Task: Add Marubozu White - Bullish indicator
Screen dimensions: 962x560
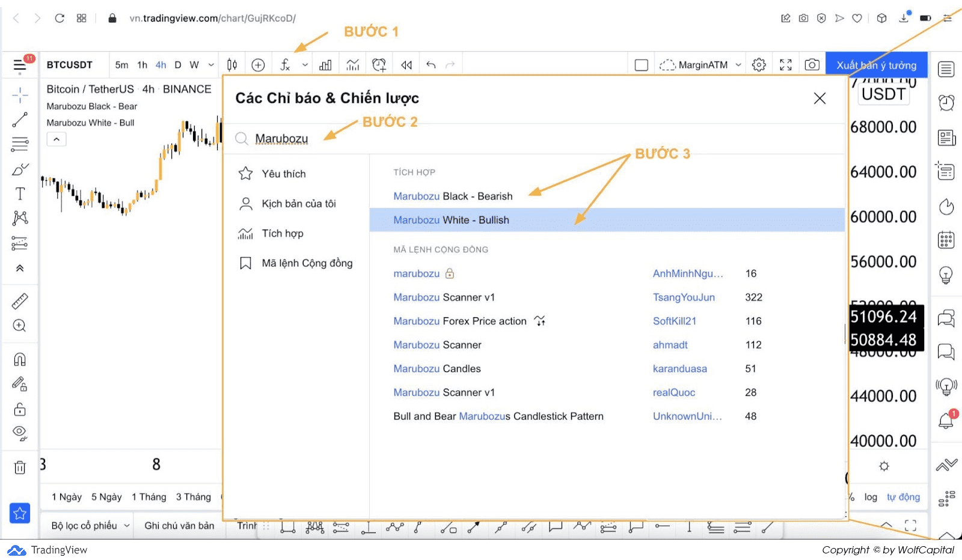Action: (x=607, y=220)
